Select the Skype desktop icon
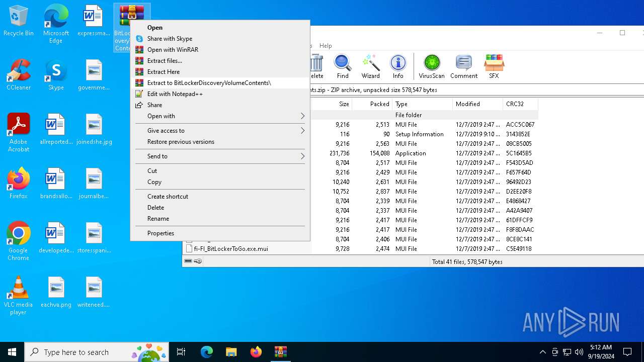This screenshot has height=362, width=644. (x=56, y=75)
